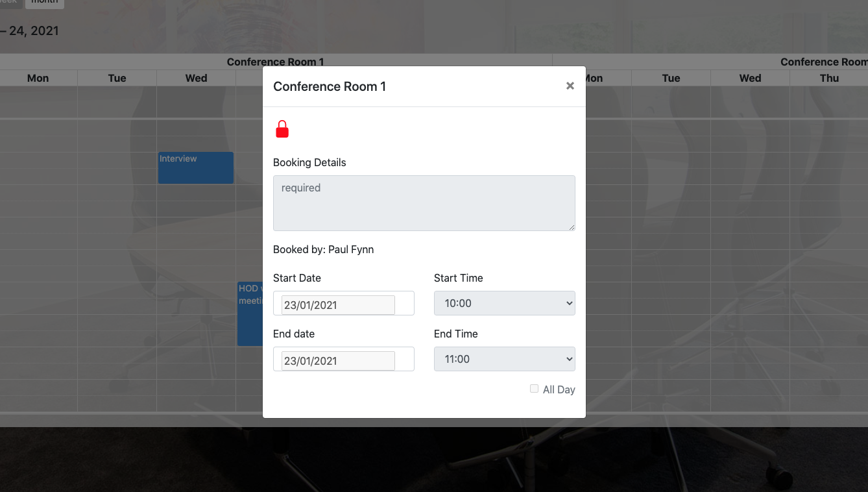The width and height of the screenshot is (868, 492).
Task: Click the textarea resize handle
Action: pos(572,227)
